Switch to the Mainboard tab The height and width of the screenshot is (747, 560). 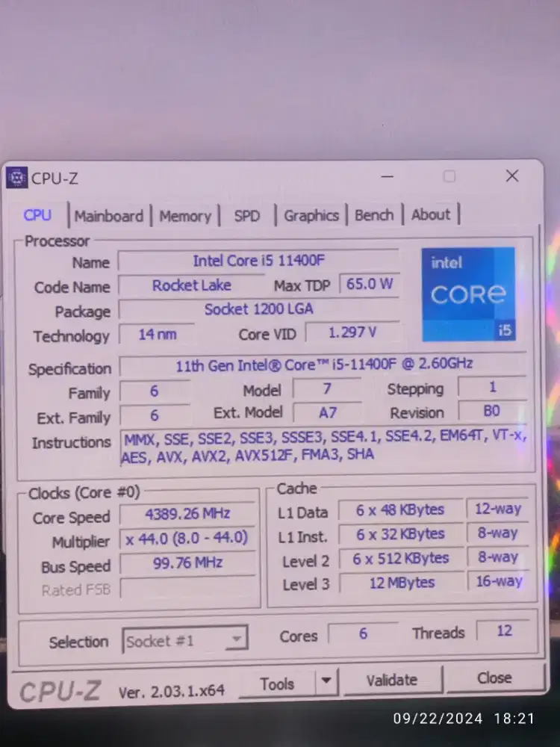[109, 216]
